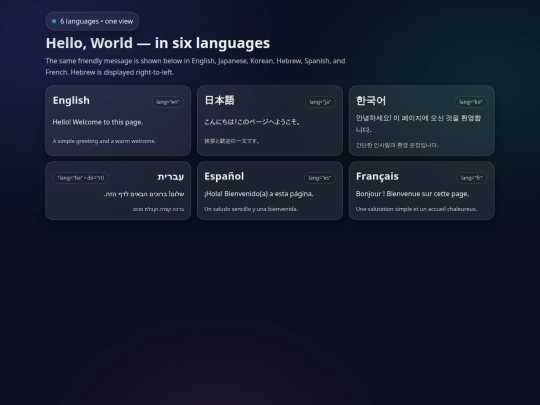
Task: Click the small Korean caption in the 한국어 card
Action: (x=397, y=145)
